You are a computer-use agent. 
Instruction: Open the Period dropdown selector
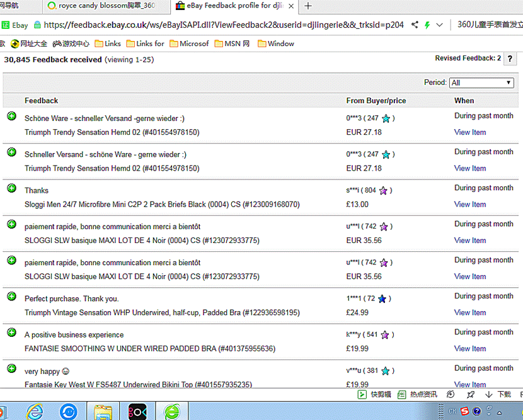[482, 82]
